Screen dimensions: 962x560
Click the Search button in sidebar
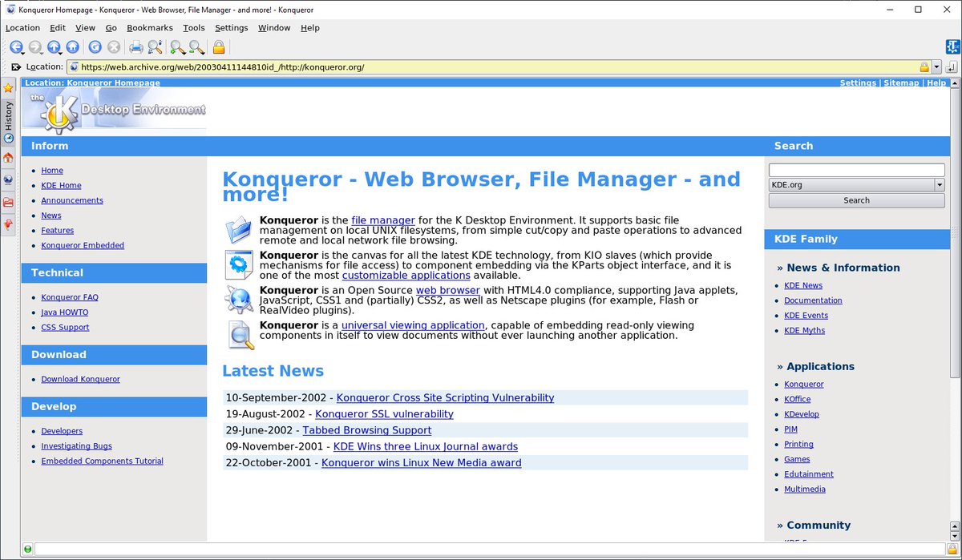point(856,200)
